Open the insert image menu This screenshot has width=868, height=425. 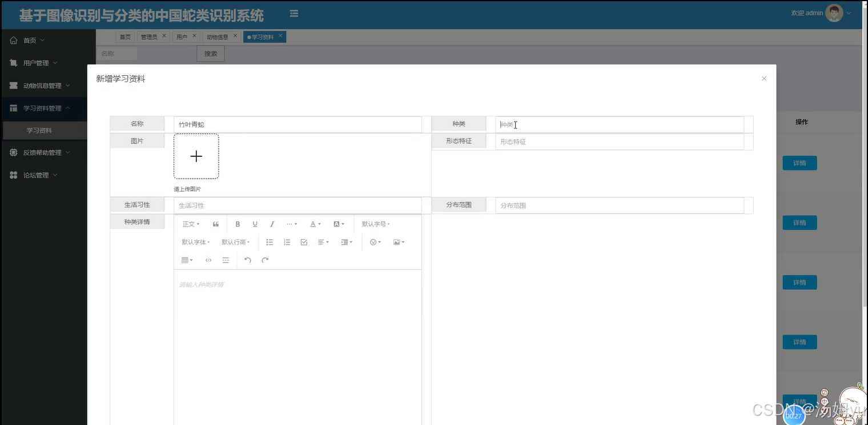(399, 242)
